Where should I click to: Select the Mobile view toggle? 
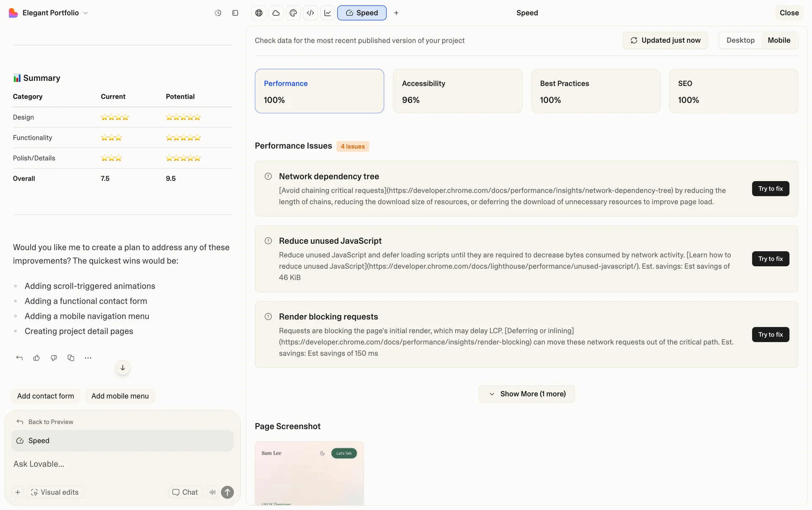(779, 40)
